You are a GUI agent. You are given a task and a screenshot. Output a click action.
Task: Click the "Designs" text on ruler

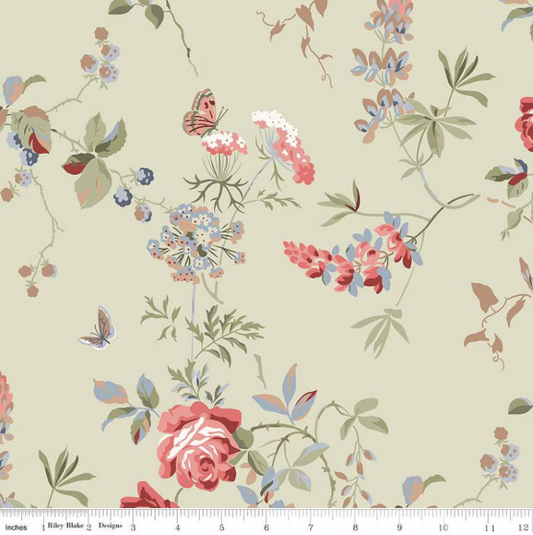click(x=110, y=525)
